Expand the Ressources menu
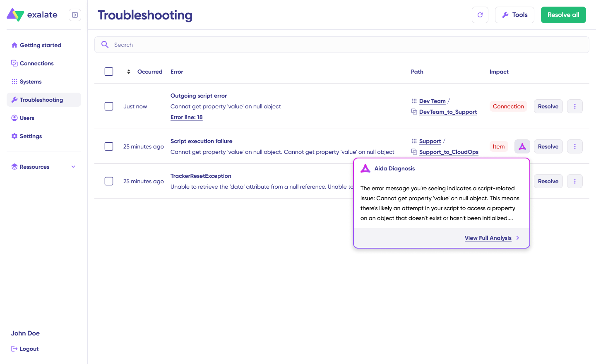Screen dimensions: 596x364 click(44, 167)
